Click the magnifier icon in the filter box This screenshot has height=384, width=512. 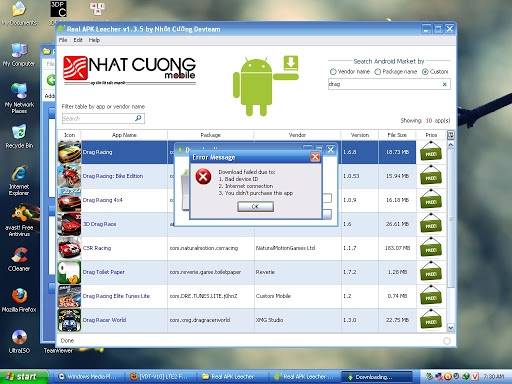(x=138, y=118)
